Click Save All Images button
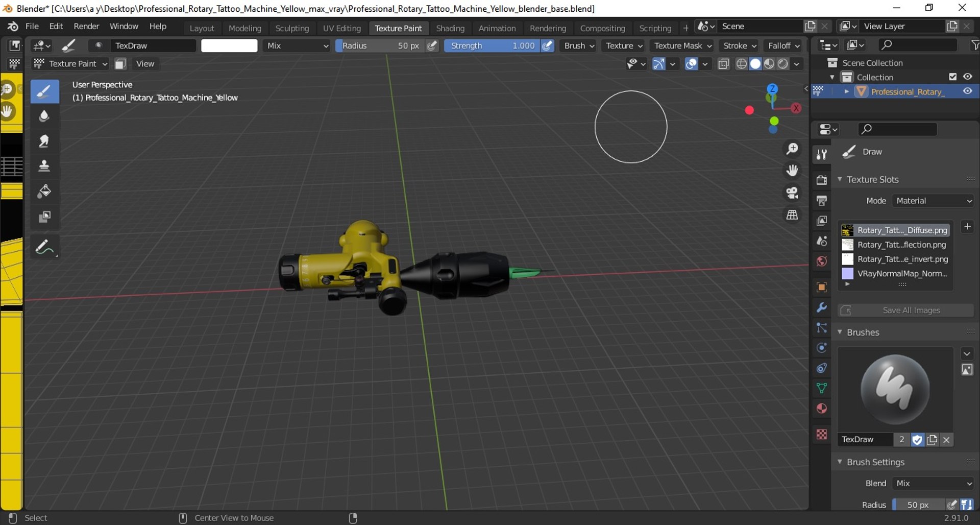Image resolution: width=980 pixels, height=525 pixels. coord(905,310)
